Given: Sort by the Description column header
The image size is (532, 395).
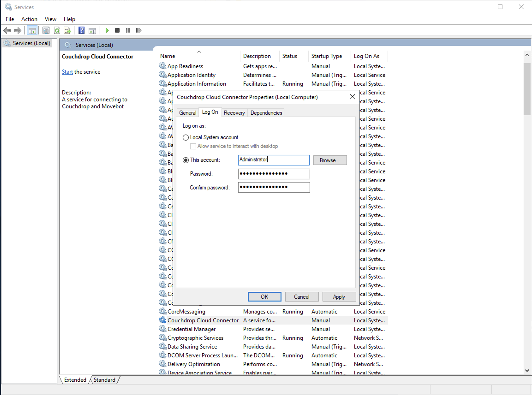Looking at the screenshot, I should (259, 56).
